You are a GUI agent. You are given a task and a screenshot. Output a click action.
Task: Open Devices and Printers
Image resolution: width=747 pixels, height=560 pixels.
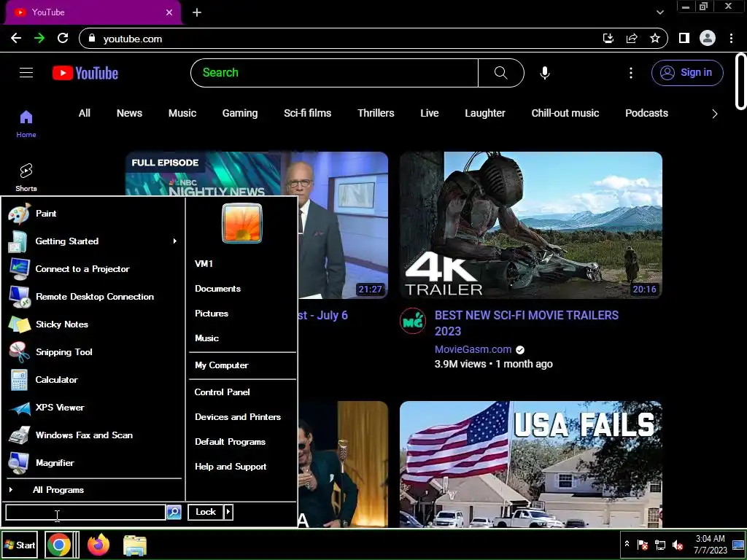(238, 417)
